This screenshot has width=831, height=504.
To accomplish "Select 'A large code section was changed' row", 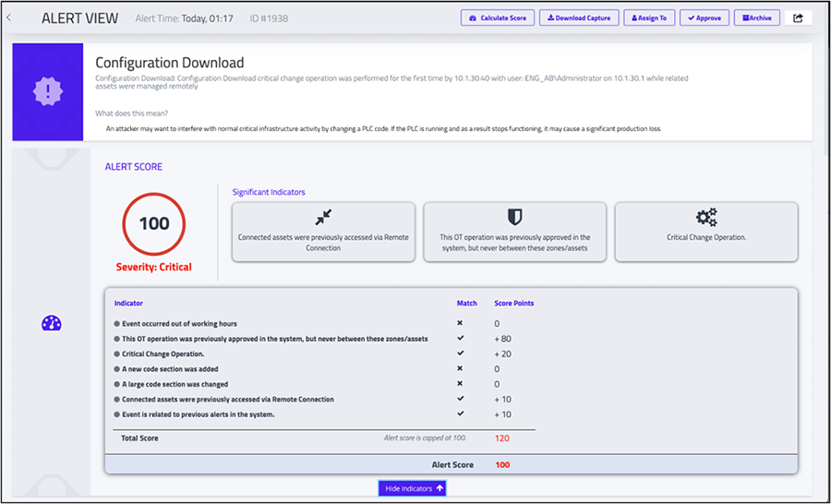I will pyautogui.click(x=324, y=384).
